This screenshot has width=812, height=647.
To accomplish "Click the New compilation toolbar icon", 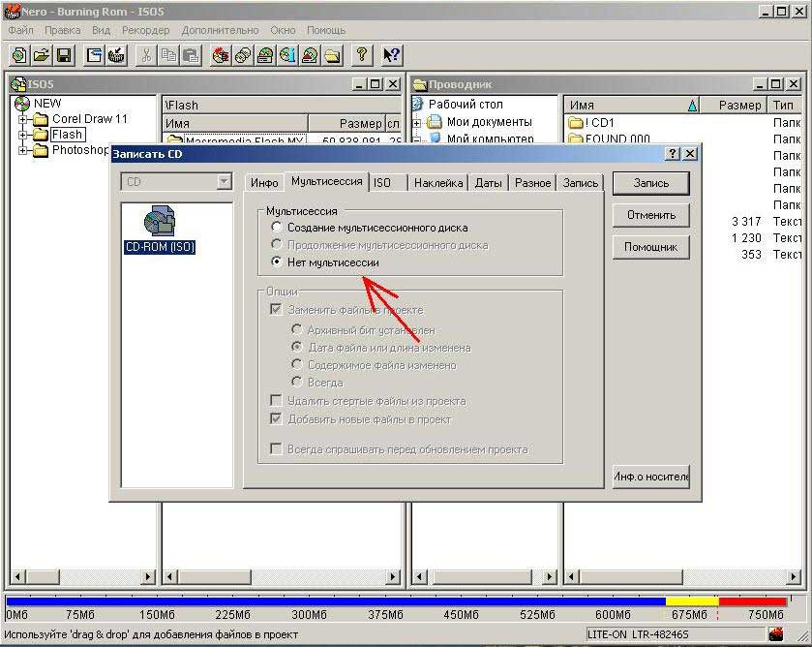I will pyautogui.click(x=19, y=55).
